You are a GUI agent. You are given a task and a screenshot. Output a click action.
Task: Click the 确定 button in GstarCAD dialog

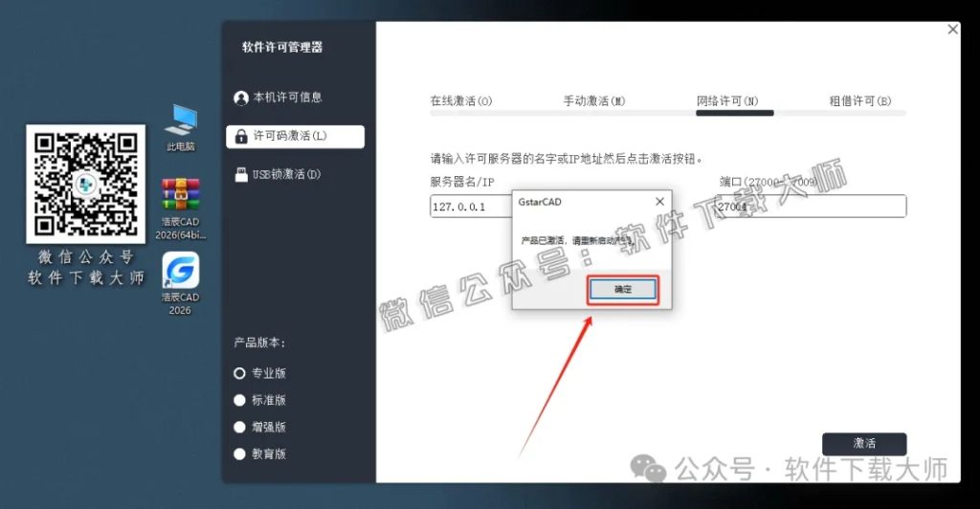622,289
